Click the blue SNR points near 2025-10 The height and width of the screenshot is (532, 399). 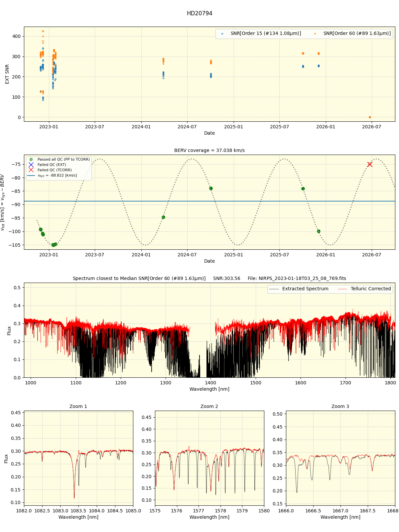click(x=303, y=66)
